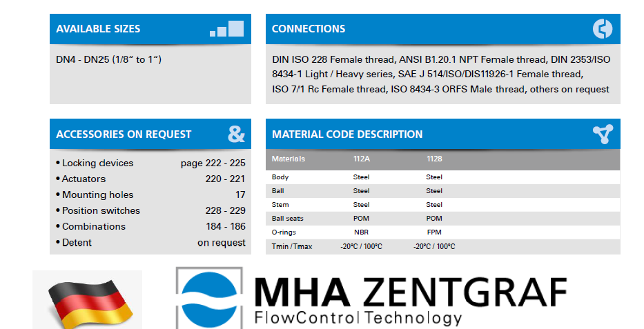Select the 112A material column header

point(362,159)
